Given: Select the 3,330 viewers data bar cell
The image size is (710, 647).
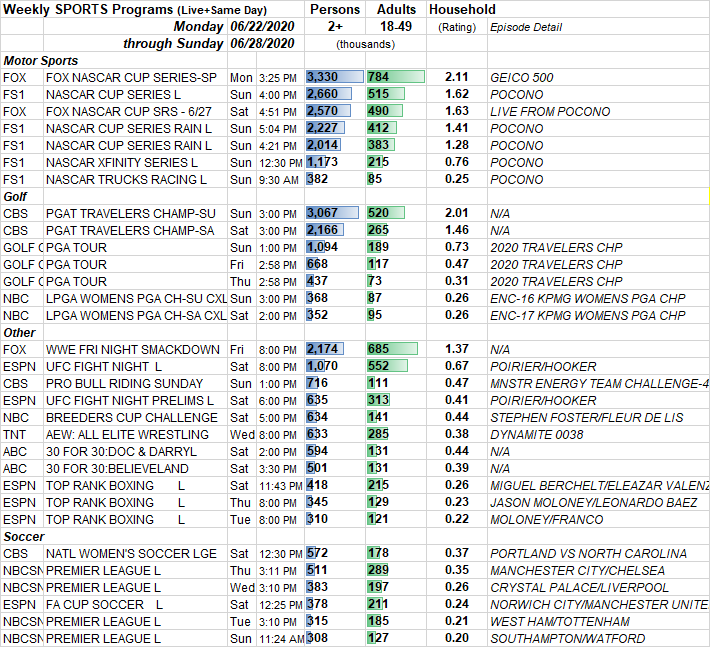Looking at the screenshot, I should 335,77.
